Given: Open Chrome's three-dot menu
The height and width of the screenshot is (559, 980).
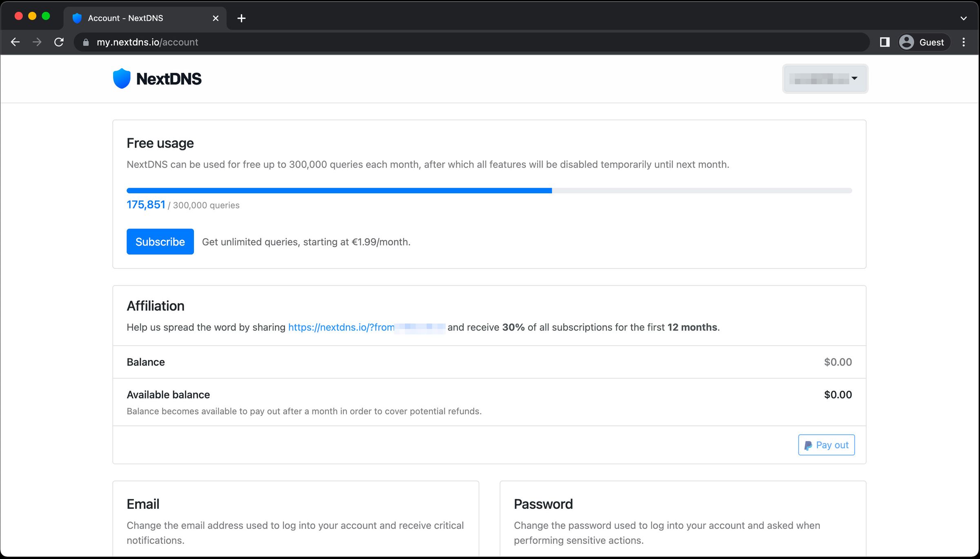Looking at the screenshot, I should click(x=964, y=42).
